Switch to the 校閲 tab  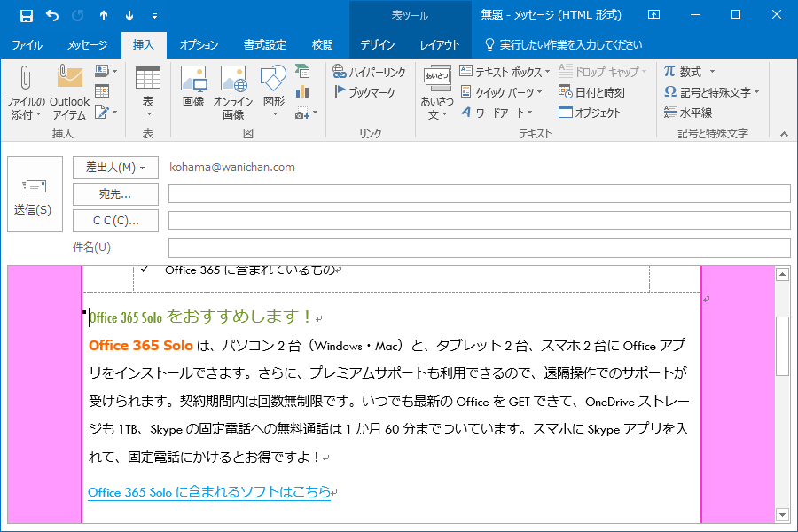[322, 45]
